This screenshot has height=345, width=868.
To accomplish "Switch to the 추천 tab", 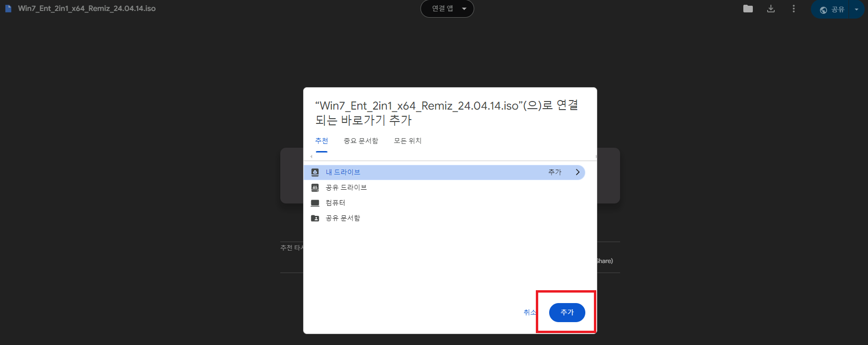I will point(322,141).
